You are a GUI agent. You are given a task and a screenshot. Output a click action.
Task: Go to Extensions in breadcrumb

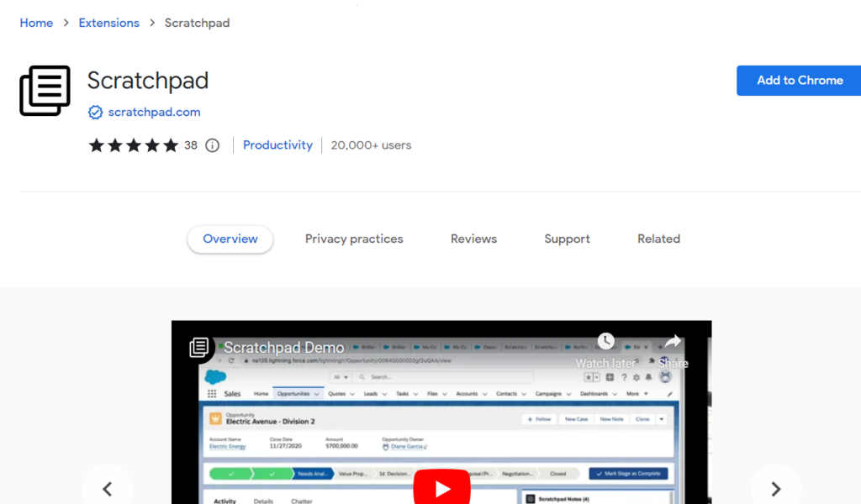[108, 24]
